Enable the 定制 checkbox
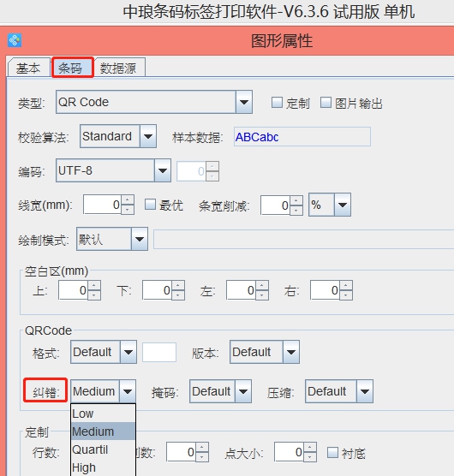This screenshot has height=476, width=454. [277, 103]
